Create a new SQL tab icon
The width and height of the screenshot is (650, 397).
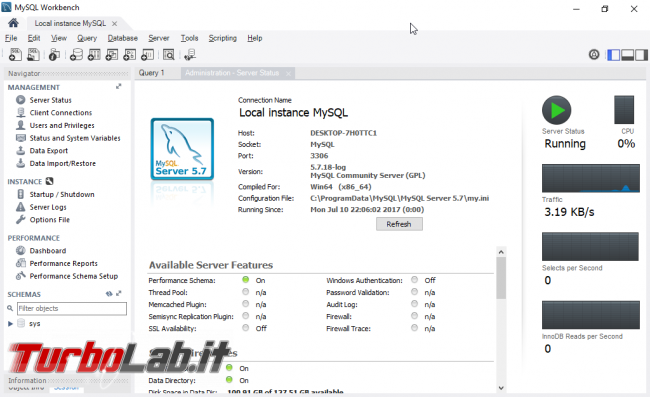click(15, 55)
